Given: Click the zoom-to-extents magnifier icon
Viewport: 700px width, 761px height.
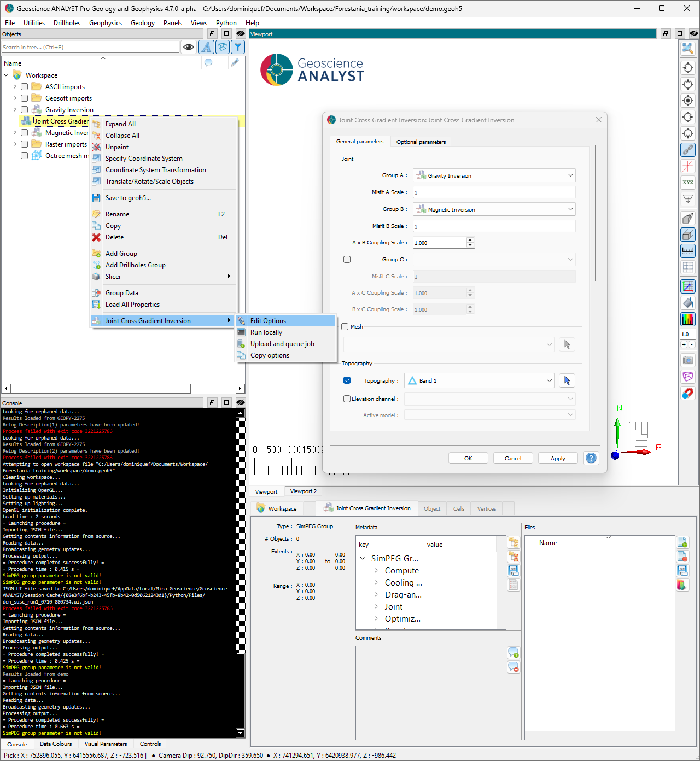Looking at the screenshot, I should coord(687,49).
